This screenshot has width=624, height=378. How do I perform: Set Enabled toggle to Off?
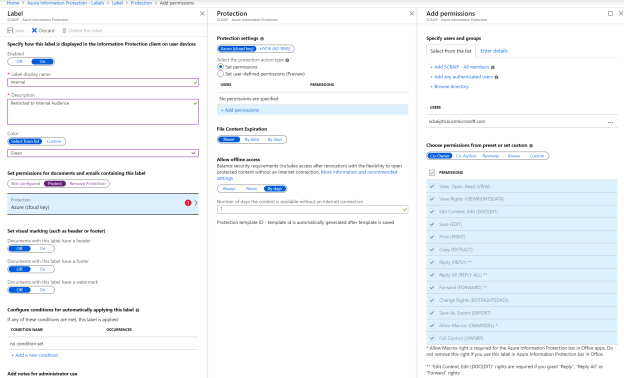[x=19, y=62]
